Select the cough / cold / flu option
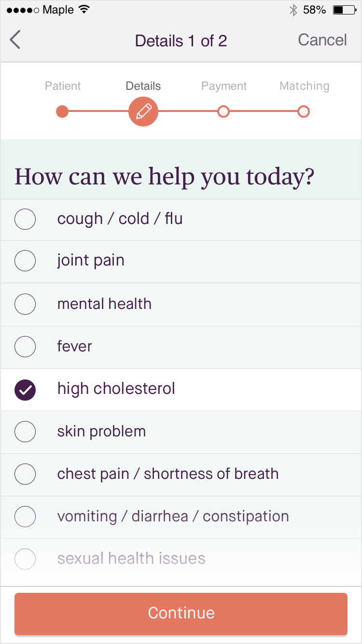362x644 pixels. point(25,219)
